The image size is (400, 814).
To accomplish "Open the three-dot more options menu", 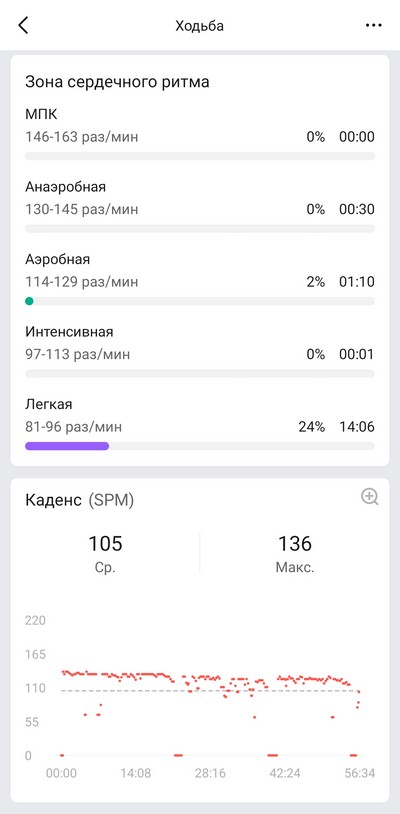I will tap(374, 25).
